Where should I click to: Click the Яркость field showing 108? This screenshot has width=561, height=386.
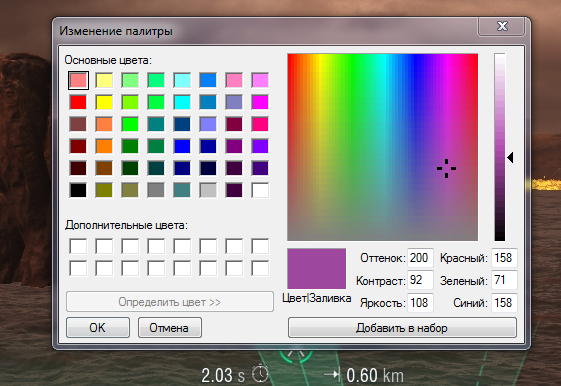point(420,303)
